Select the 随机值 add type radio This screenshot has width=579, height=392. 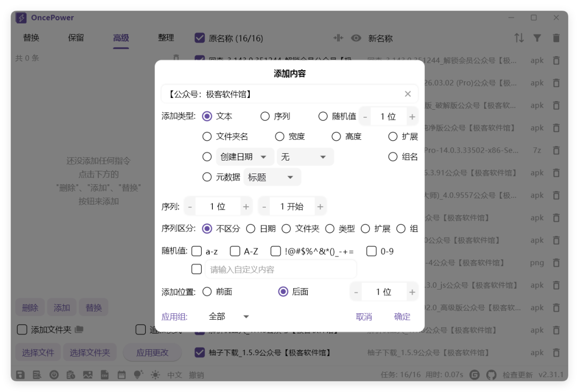click(x=323, y=117)
